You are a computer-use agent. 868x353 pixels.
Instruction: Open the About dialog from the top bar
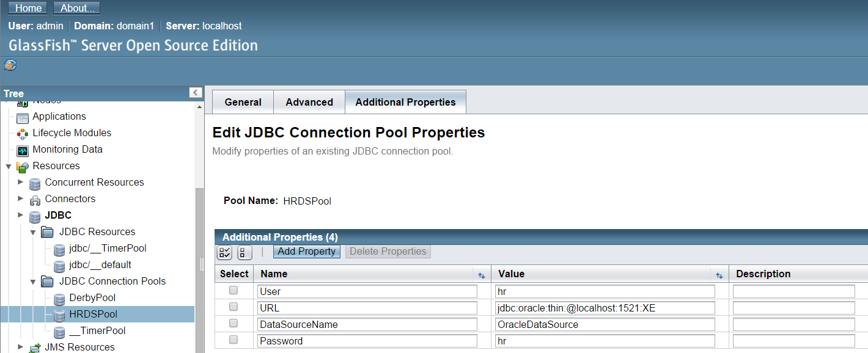click(x=76, y=7)
